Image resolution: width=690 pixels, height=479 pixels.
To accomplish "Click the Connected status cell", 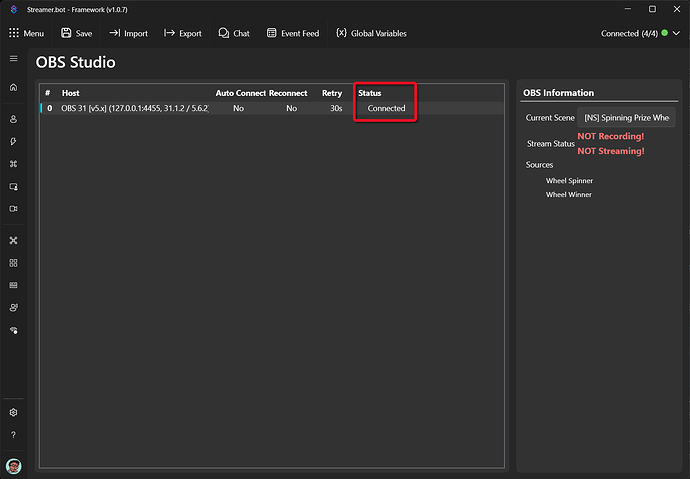I will pyautogui.click(x=386, y=108).
